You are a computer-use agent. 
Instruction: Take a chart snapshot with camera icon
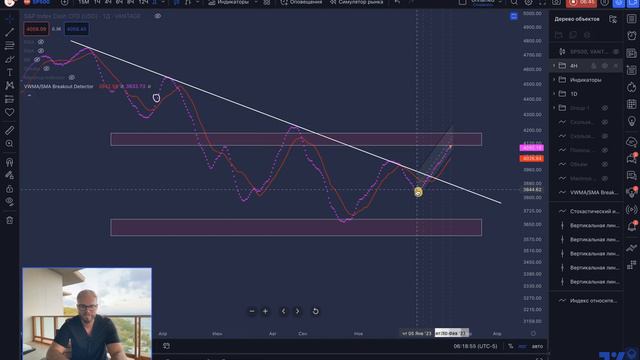556,2
